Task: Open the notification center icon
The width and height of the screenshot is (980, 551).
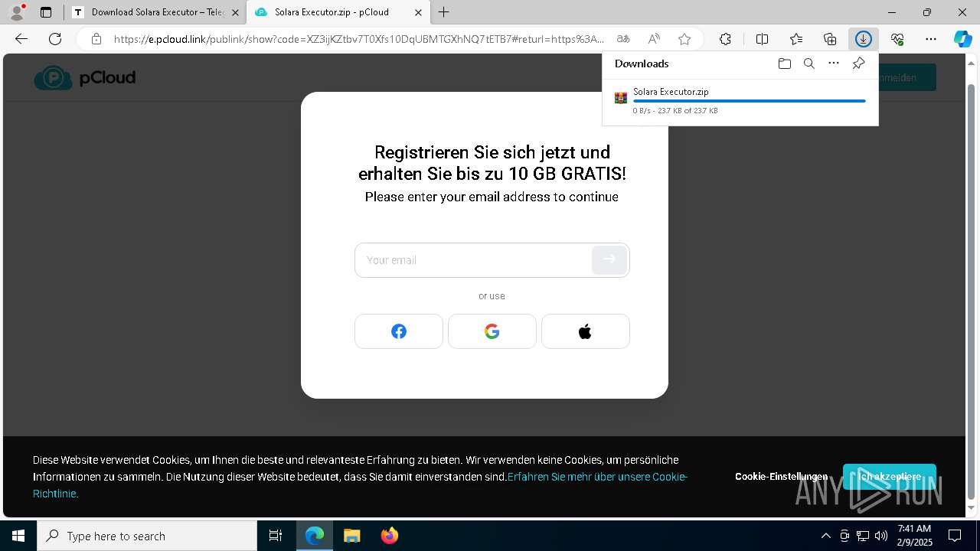Action: pos(955,536)
